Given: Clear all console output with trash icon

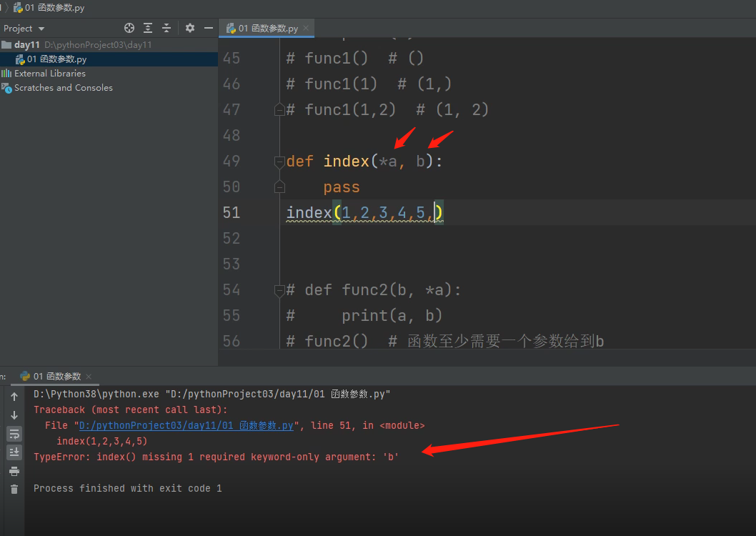Looking at the screenshot, I should coord(14,490).
